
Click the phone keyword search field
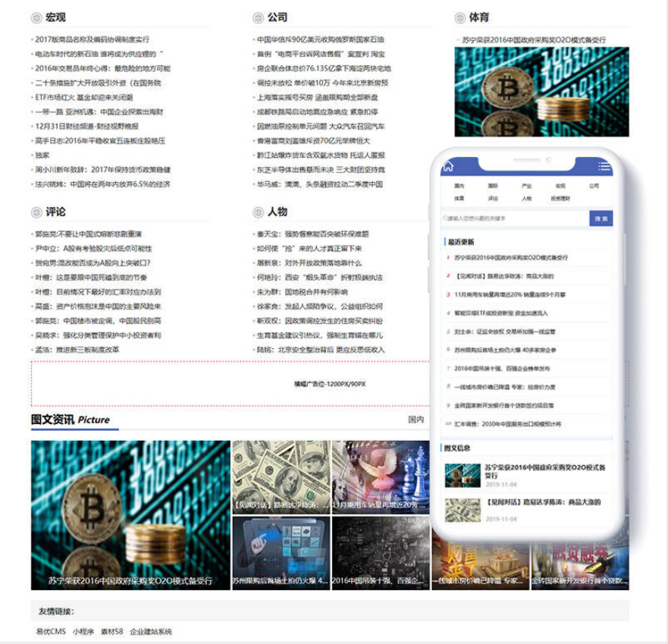pos(516,218)
